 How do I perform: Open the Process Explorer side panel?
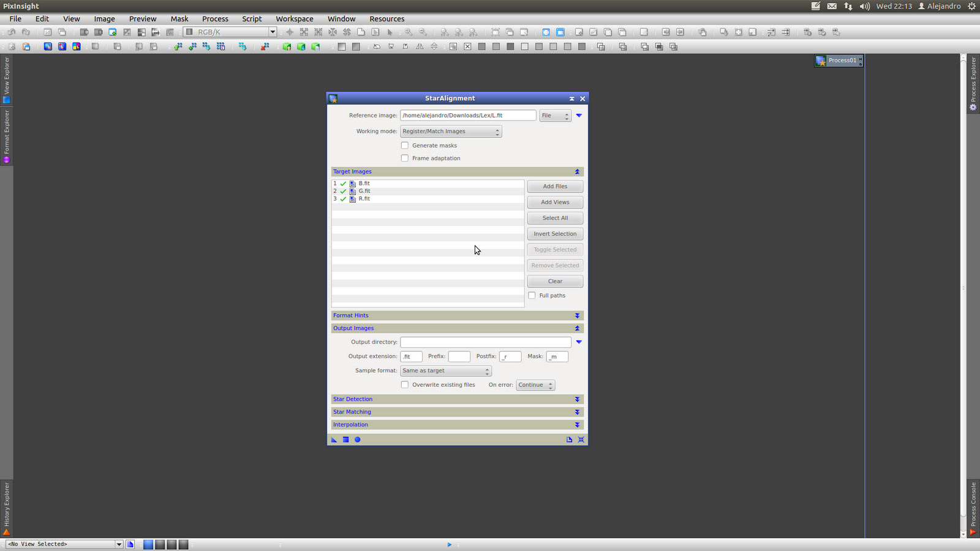(973, 83)
